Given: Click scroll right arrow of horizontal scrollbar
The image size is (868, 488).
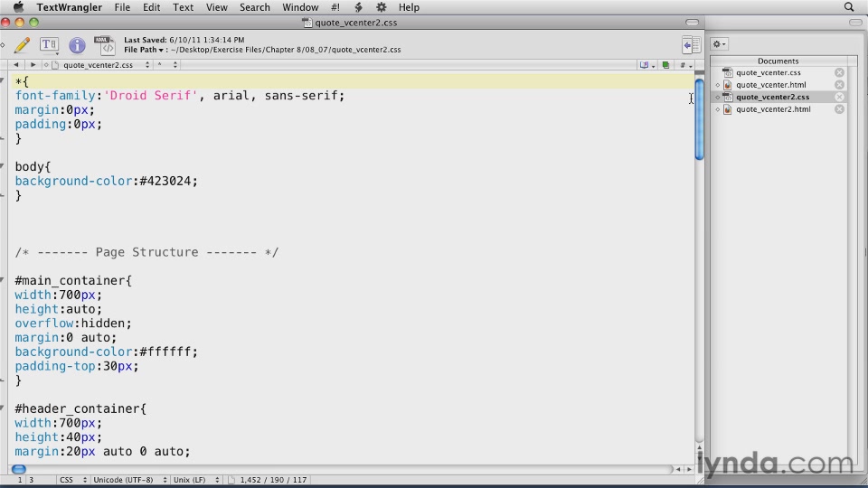Looking at the screenshot, I should (689, 469).
